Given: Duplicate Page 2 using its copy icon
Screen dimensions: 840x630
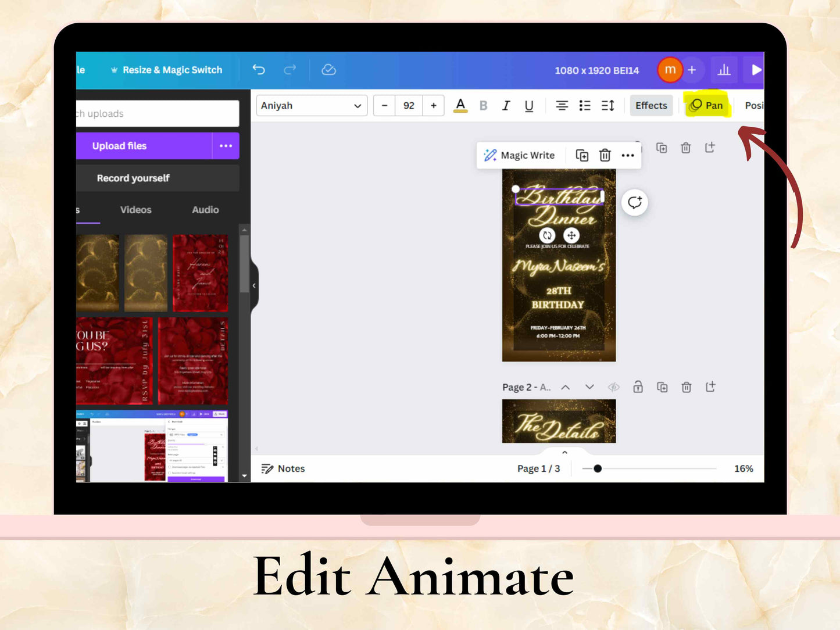Looking at the screenshot, I should (662, 387).
